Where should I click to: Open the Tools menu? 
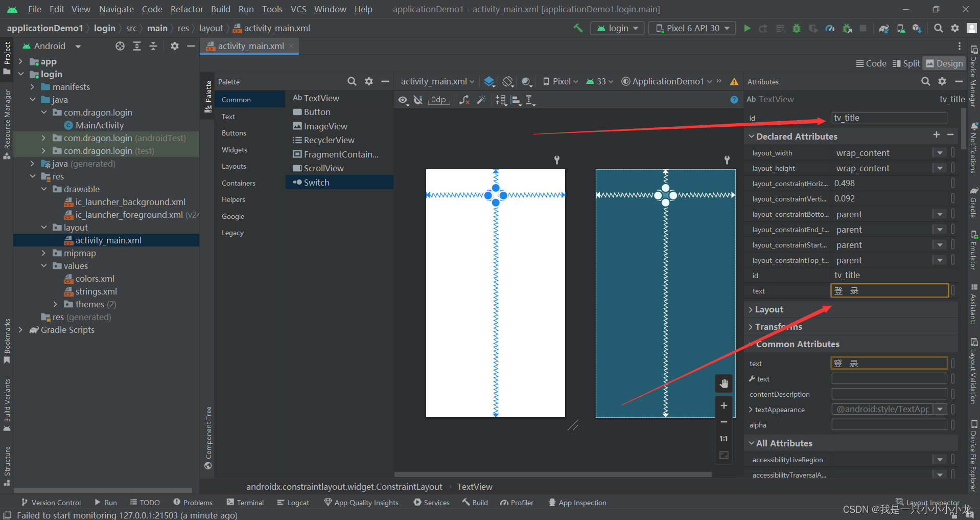click(x=272, y=9)
